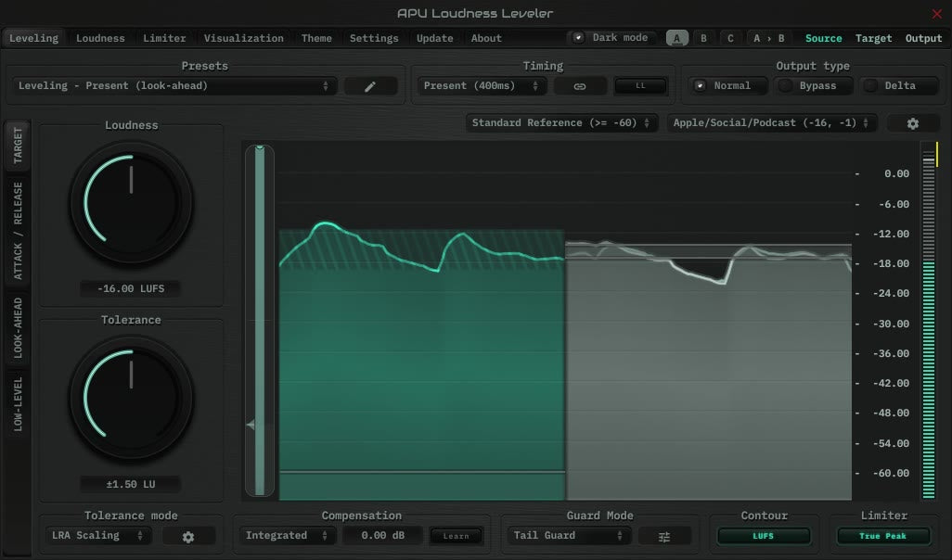Show Source graph view
This screenshot has width=952, height=560.
[823, 38]
